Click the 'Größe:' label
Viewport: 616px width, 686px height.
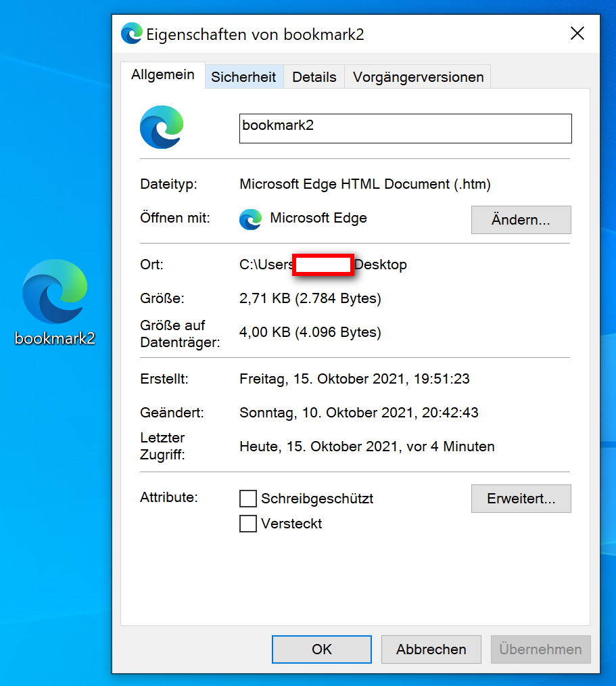coord(162,298)
